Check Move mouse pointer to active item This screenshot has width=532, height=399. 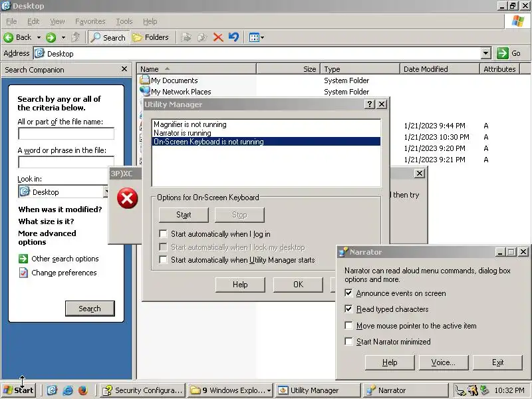point(348,325)
